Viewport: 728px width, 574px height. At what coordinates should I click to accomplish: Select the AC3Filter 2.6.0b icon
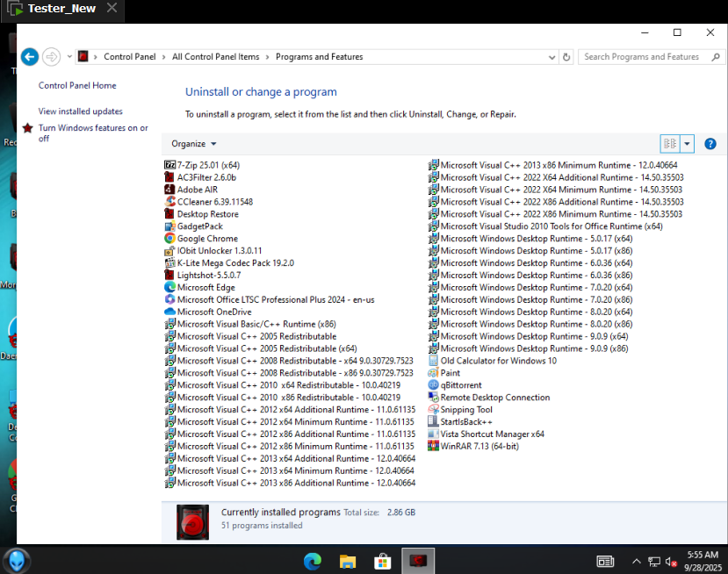(x=170, y=177)
